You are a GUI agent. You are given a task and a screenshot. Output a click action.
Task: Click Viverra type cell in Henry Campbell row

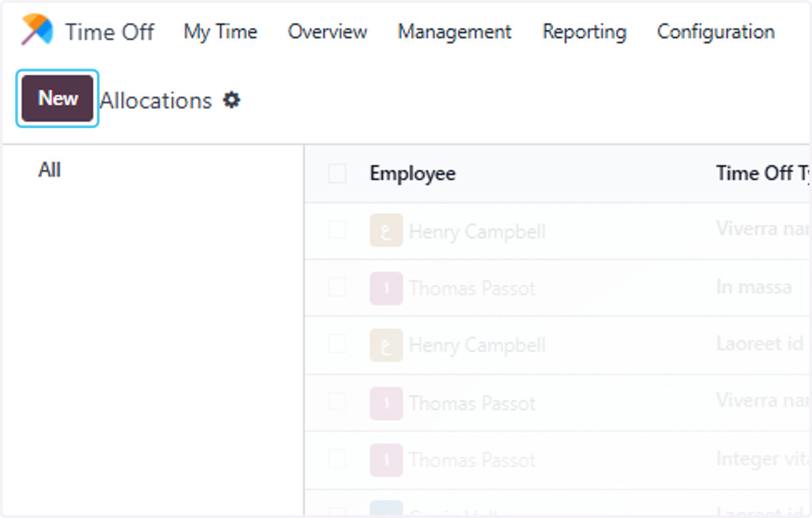[x=763, y=229]
